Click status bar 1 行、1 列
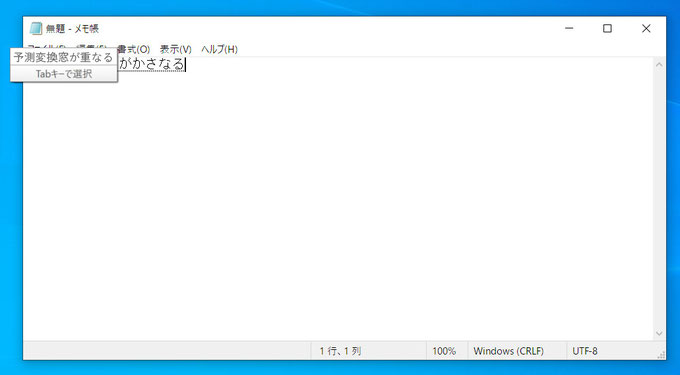Viewport: 680px width, 375px height. coord(340,351)
